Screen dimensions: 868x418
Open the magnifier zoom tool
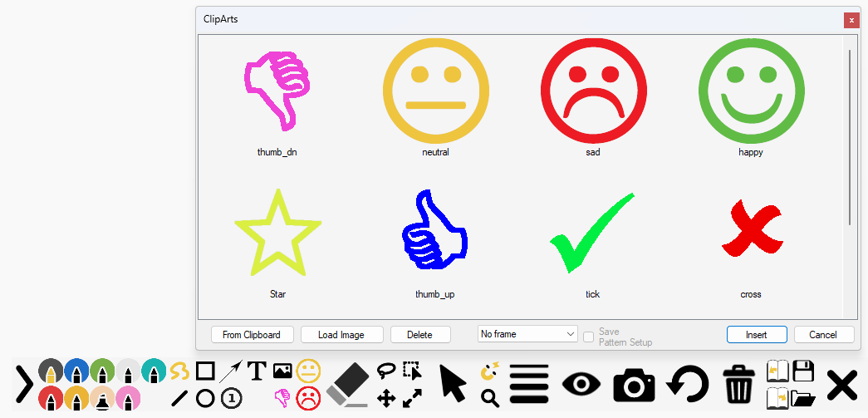490,399
